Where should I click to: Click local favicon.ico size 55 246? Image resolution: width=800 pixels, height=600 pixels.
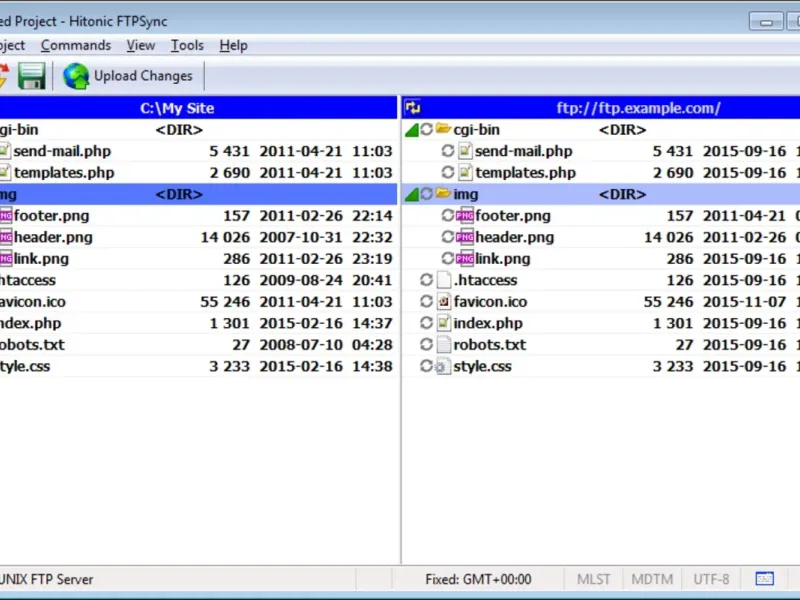(225, 302)
